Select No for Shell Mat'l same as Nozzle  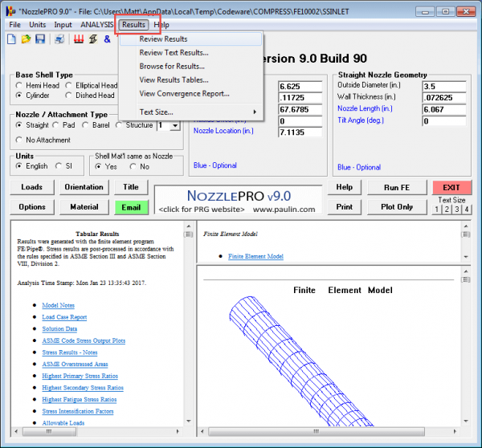(133, 166)
